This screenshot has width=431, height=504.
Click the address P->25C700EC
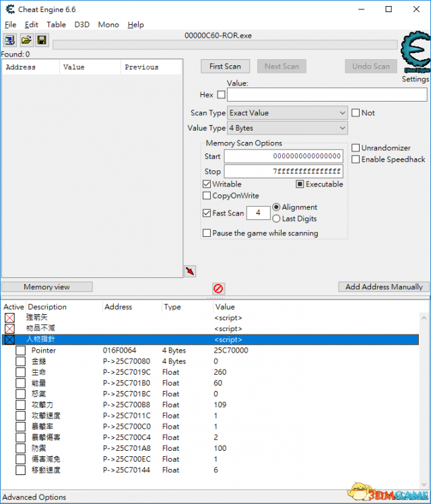(127, 459)
